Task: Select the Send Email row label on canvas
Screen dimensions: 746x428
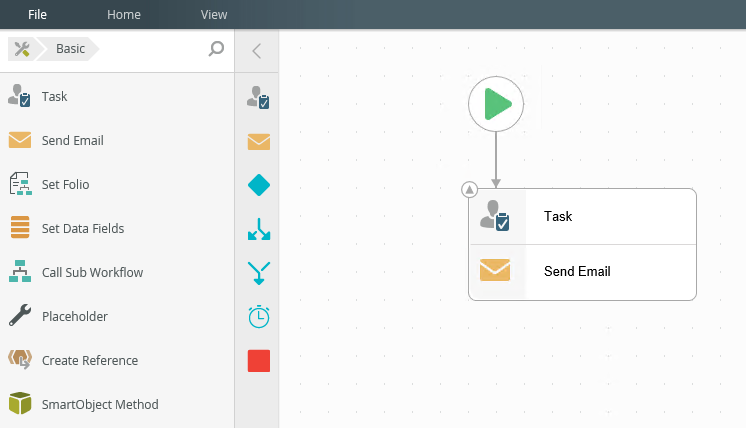Action: [x=577, y=272]
